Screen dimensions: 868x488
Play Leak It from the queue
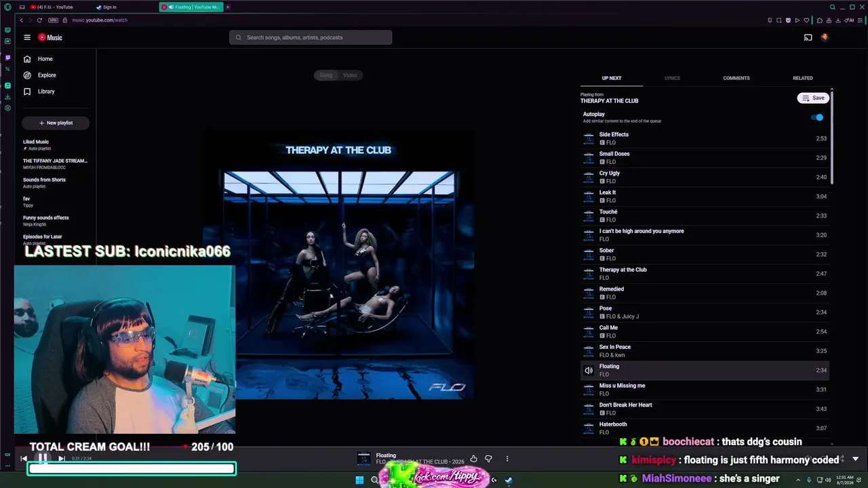[x=705, y=197]
